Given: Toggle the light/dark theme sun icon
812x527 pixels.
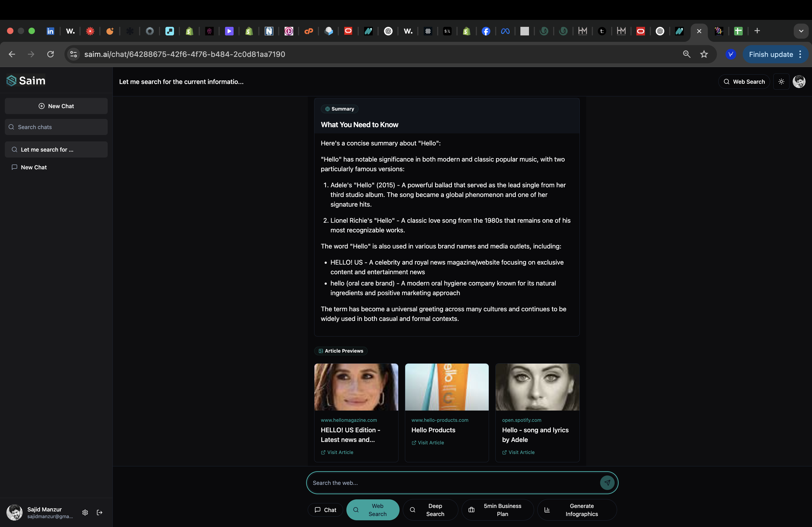Looking at the screenshot, I should click(x=781, y=82).
